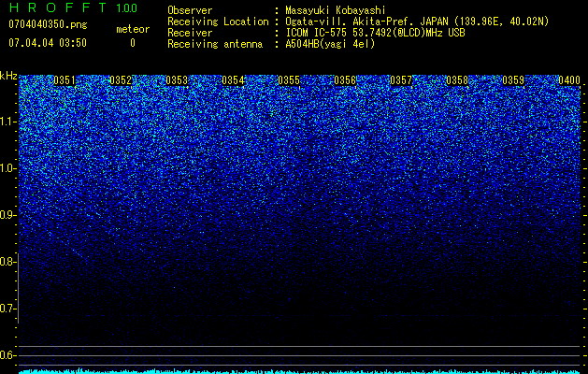
Task: Click the 0352 time marker
Action: pyautogui.click(x=121, y=80)
